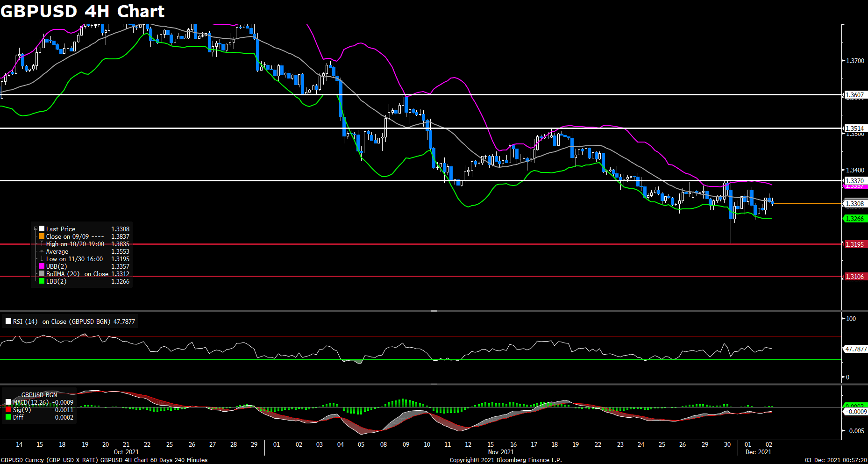
Task: Click the orange Close on 09/09 swatch
Action: pyautogui.click(x=42, y=236)
